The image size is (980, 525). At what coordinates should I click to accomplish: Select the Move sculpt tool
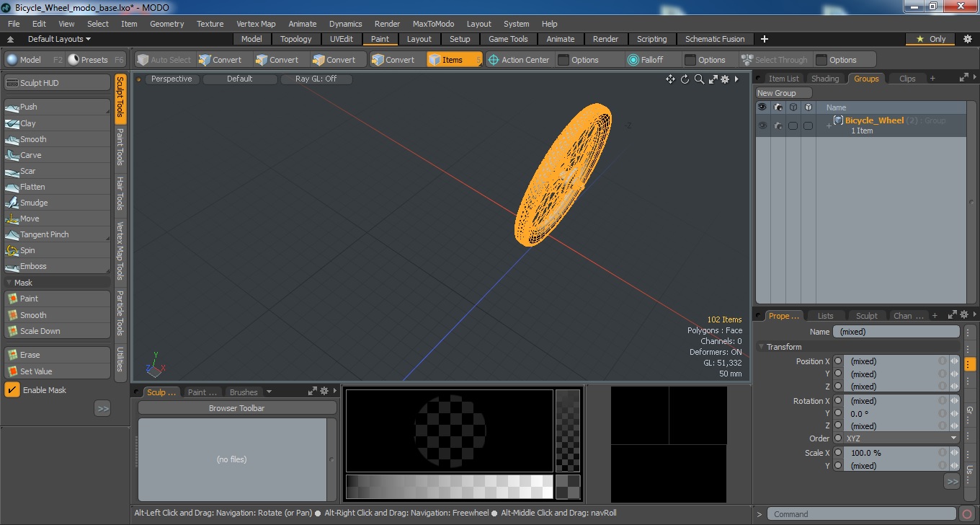(x=58, y=219)
